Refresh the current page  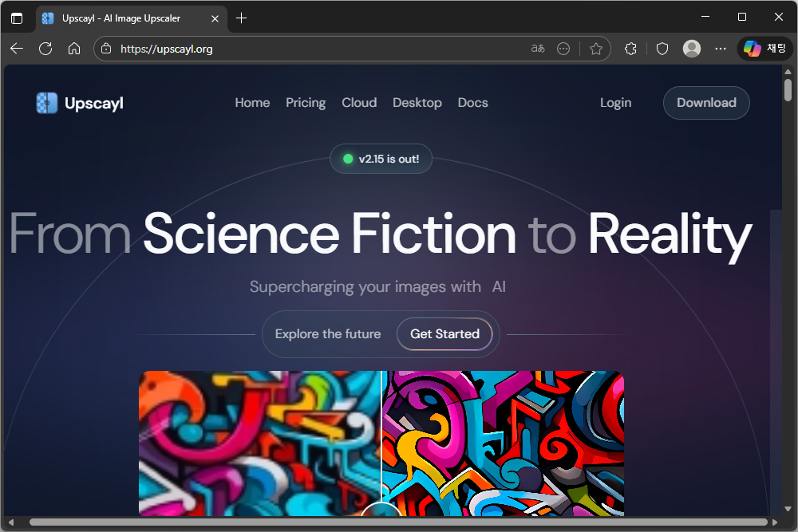pyautogui.click(x=45, y=49)
